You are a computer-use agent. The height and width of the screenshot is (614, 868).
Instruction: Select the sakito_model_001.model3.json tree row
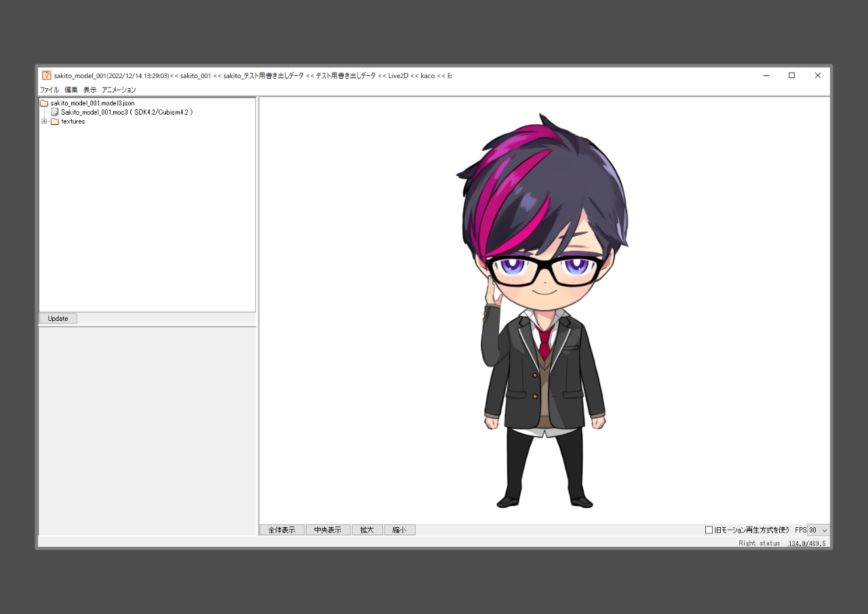pos(92,103)
